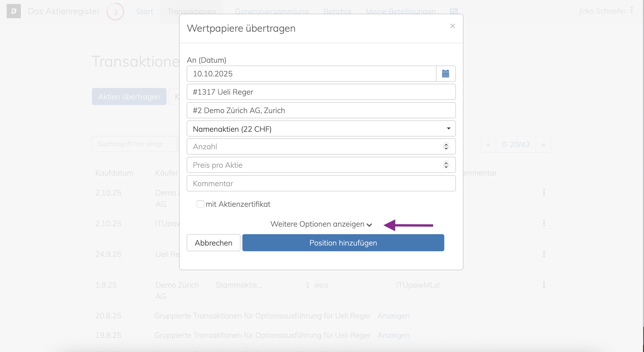Image resolution: width=644 pixels, height=352 pixels.
Task: Open the Berichte menu tab
Action: pos(337,12)
